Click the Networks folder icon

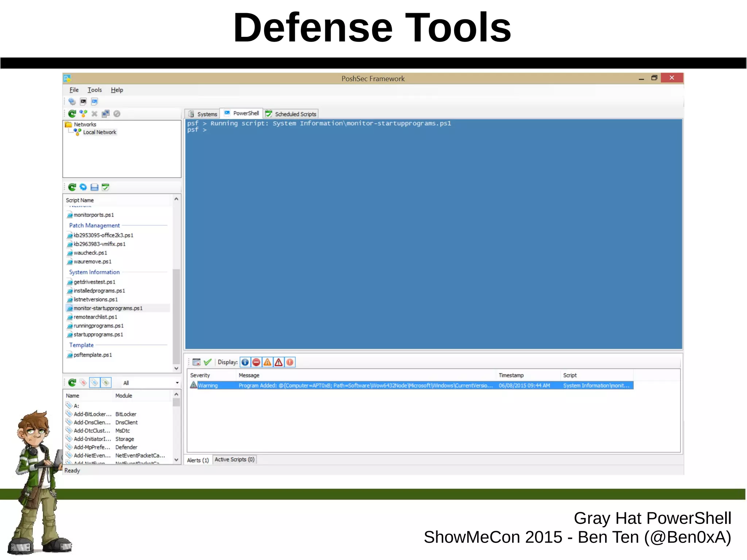click(x=68, y=124)
